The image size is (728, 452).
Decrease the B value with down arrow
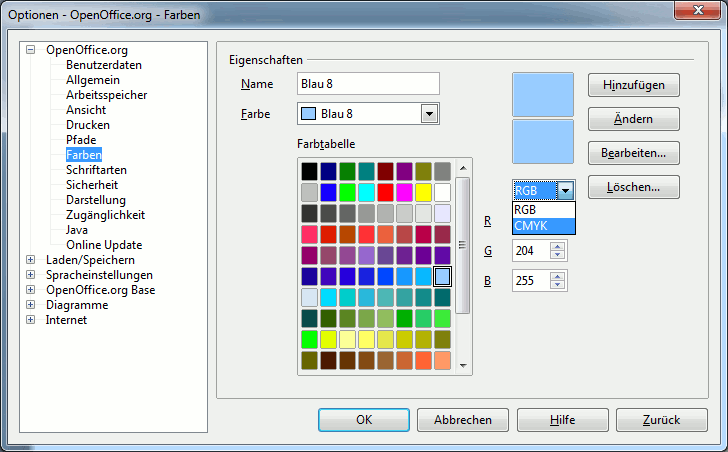click(558, 285)
